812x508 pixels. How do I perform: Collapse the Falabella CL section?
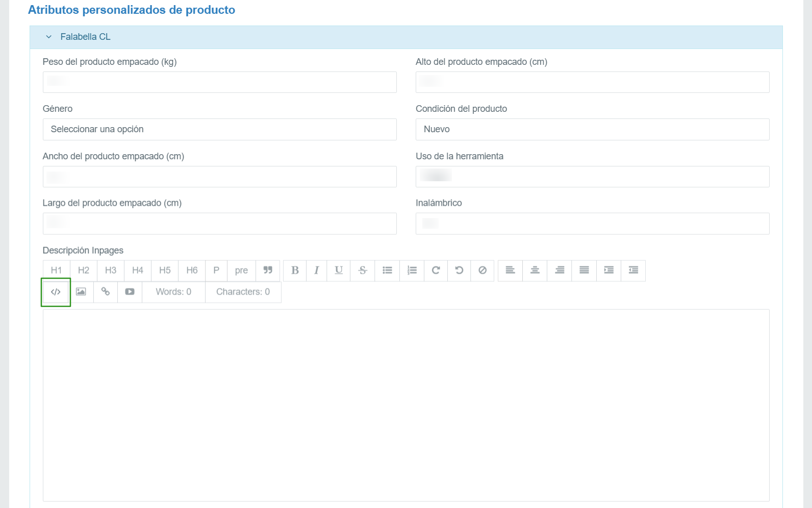(x=49, y=37)
